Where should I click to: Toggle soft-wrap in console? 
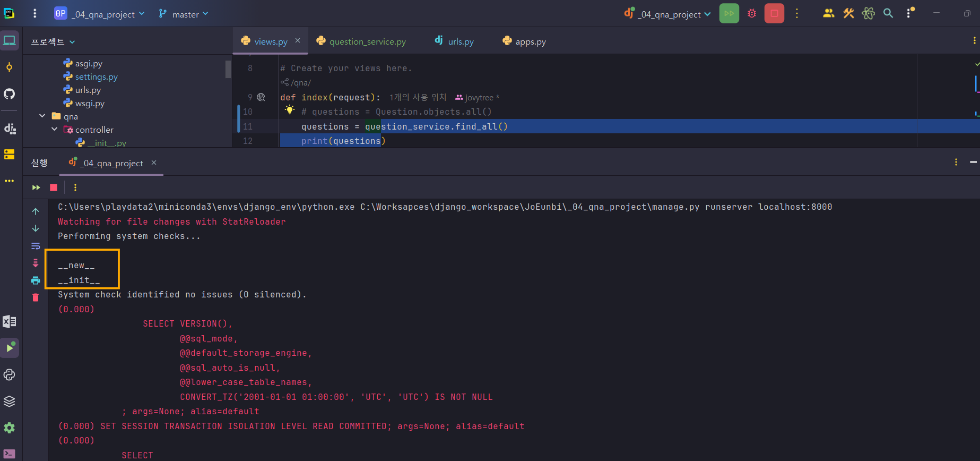[x=36, y=246]
